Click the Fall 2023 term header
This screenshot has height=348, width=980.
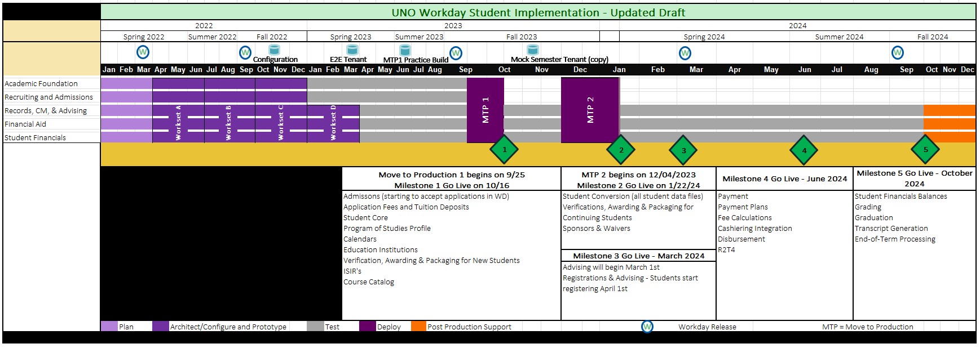[522, 37]
